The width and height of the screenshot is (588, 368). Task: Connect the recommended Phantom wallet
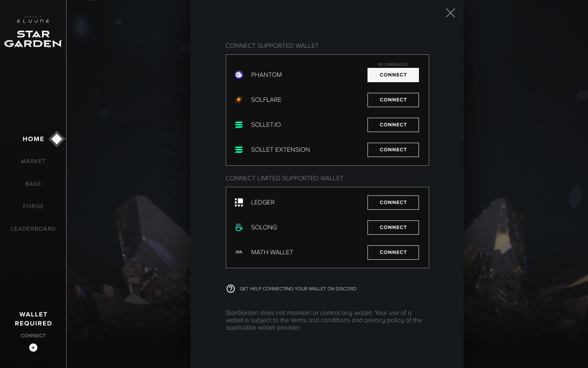pyautogui.click(x=393, y=75)
